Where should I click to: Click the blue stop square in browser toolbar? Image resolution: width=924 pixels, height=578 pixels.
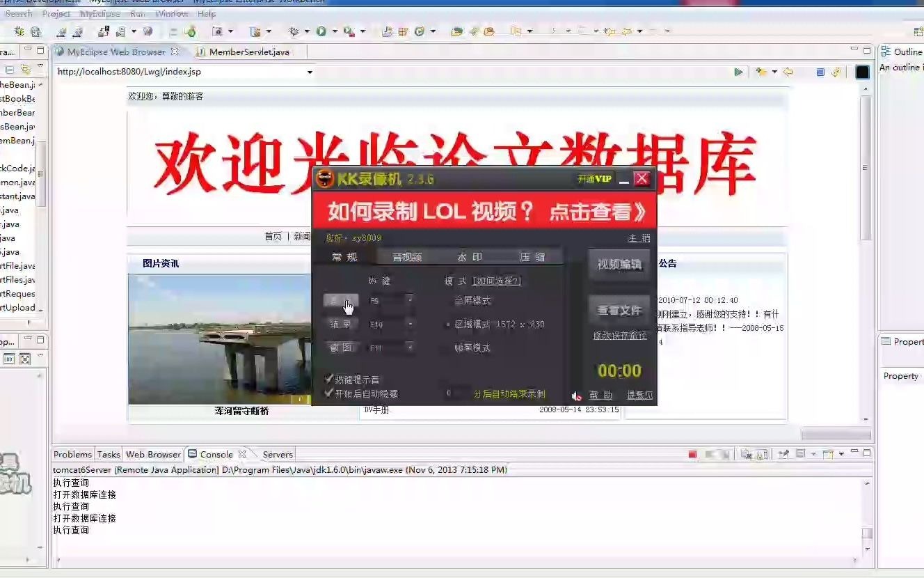tap(820, 72)
